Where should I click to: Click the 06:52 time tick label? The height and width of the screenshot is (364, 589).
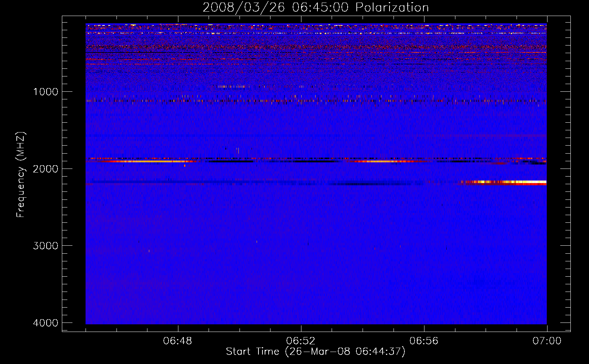pyautogui.click(x=301, y=341)
